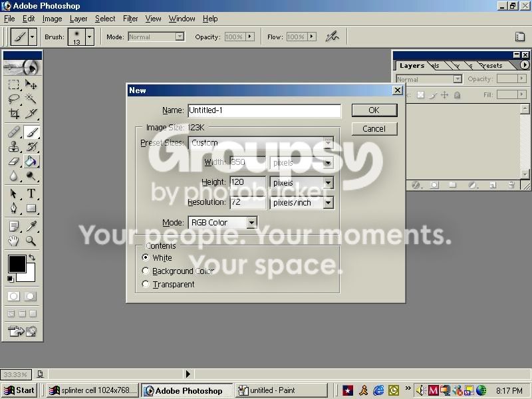Open the Image menu

pyautogui.click(x=53, y=19)
